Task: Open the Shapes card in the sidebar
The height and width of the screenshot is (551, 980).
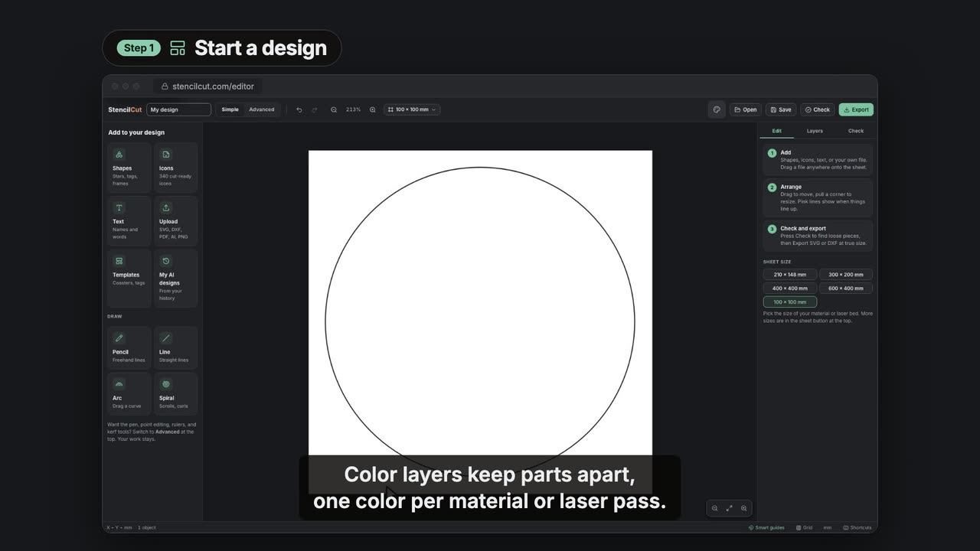Action: (129, 167)
